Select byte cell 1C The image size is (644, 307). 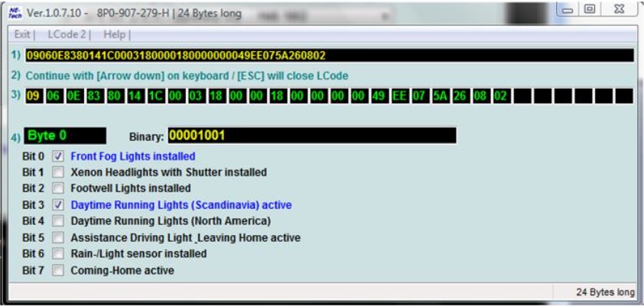(156, 96)
